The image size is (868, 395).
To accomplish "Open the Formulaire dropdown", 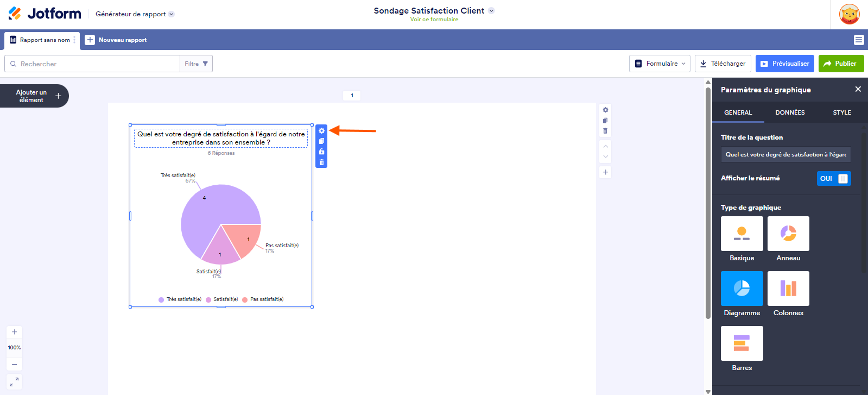I will 660,64.
